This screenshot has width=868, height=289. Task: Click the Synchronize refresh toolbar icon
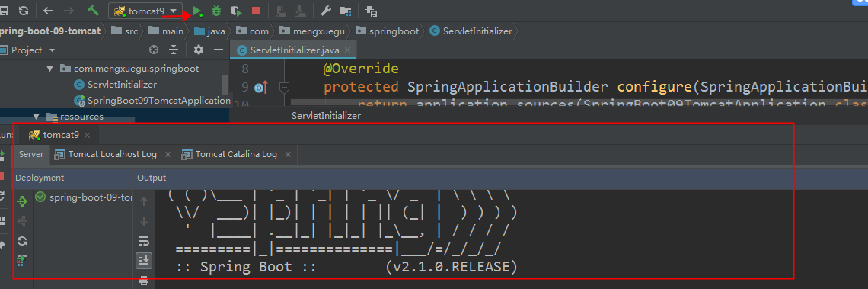24,11
